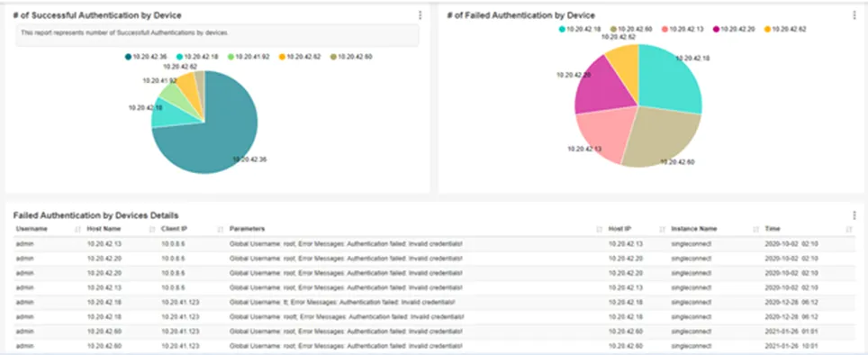This screenshot has height=355, width=868.
Task: Toggle 10.20.42.36 legend entry in Successful chart
Action: pos(146,57)
